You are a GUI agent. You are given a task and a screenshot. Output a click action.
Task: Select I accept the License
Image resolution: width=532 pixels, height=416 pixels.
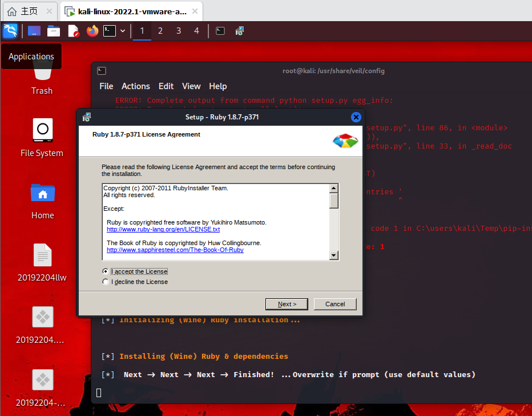click(x=135, y=271)
